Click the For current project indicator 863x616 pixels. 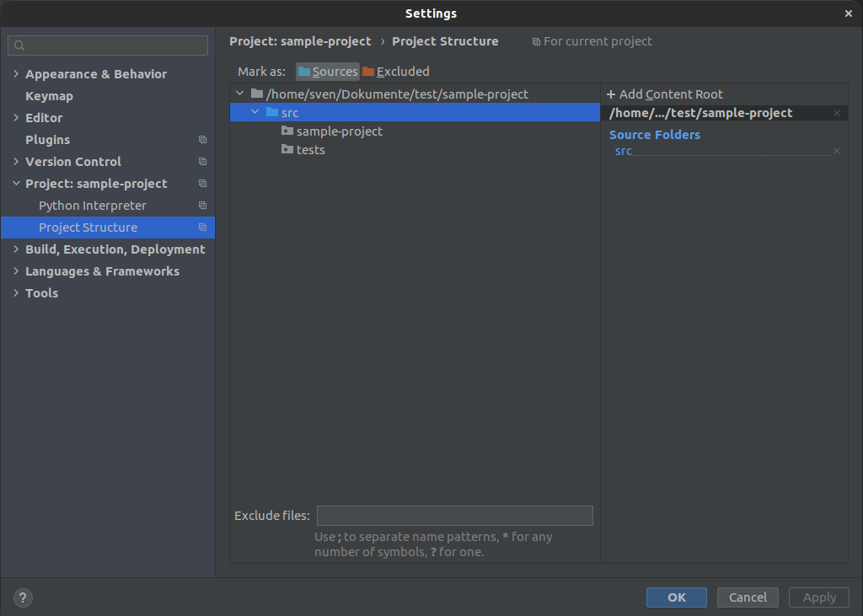pos(592,40)
